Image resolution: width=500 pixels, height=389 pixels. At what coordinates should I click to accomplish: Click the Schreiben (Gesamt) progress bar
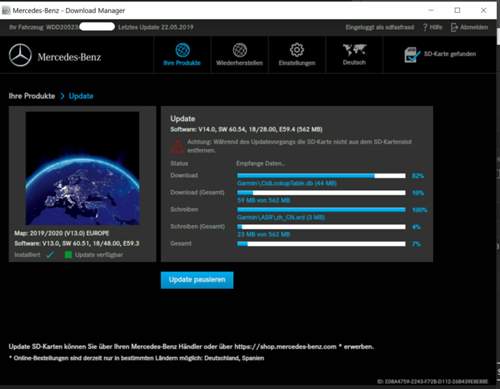pos(321,227)
